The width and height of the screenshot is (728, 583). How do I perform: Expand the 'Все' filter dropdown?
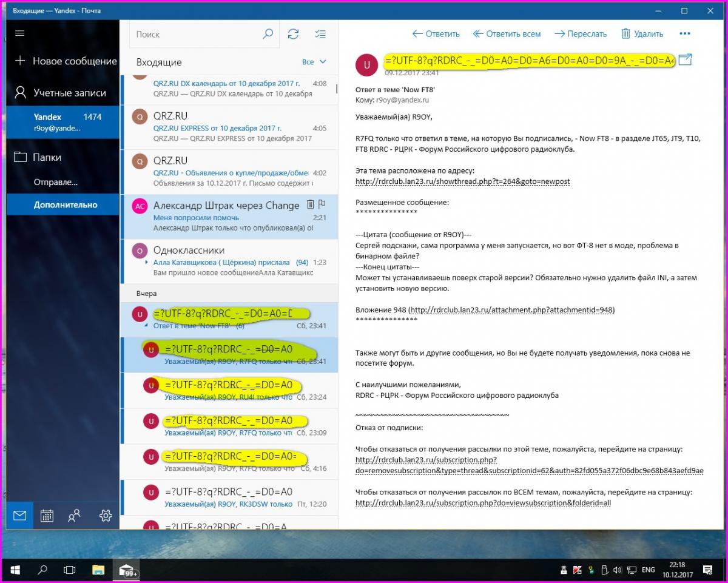[314, 62]
